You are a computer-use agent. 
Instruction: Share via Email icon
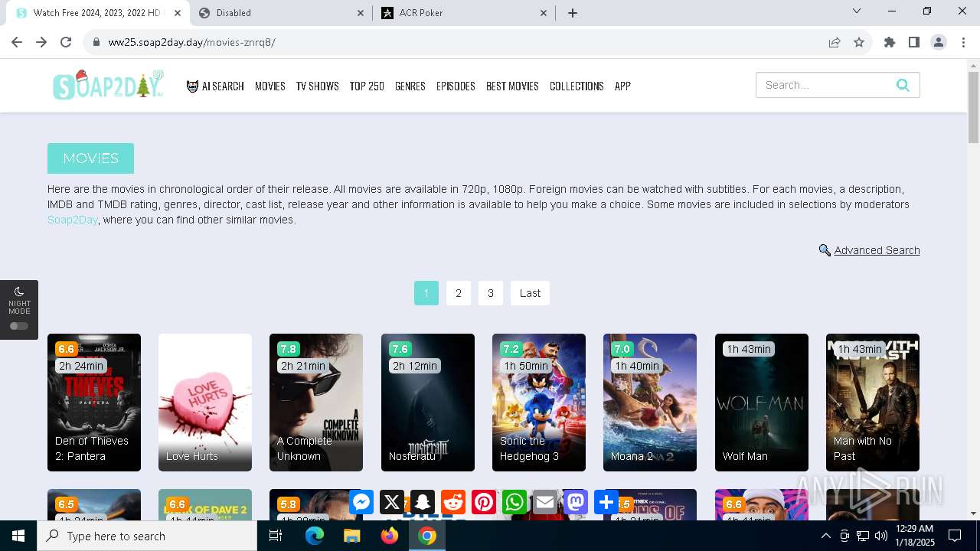point(545,502)
